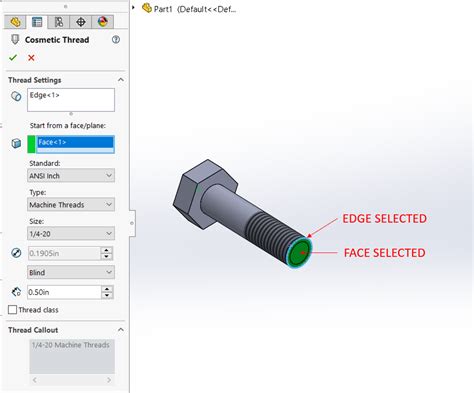
Task: Open the ANSI Inch standard dropdown
Action: [x=71, y=175]
